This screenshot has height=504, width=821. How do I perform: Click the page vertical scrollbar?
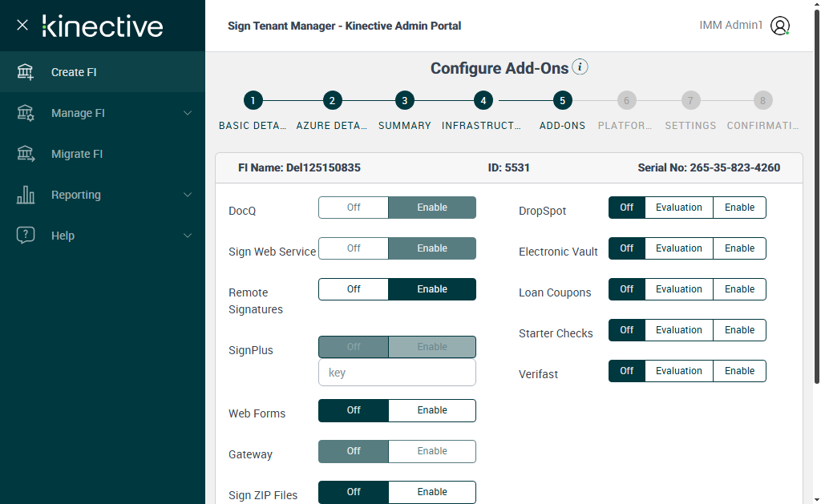coord(816,196)
